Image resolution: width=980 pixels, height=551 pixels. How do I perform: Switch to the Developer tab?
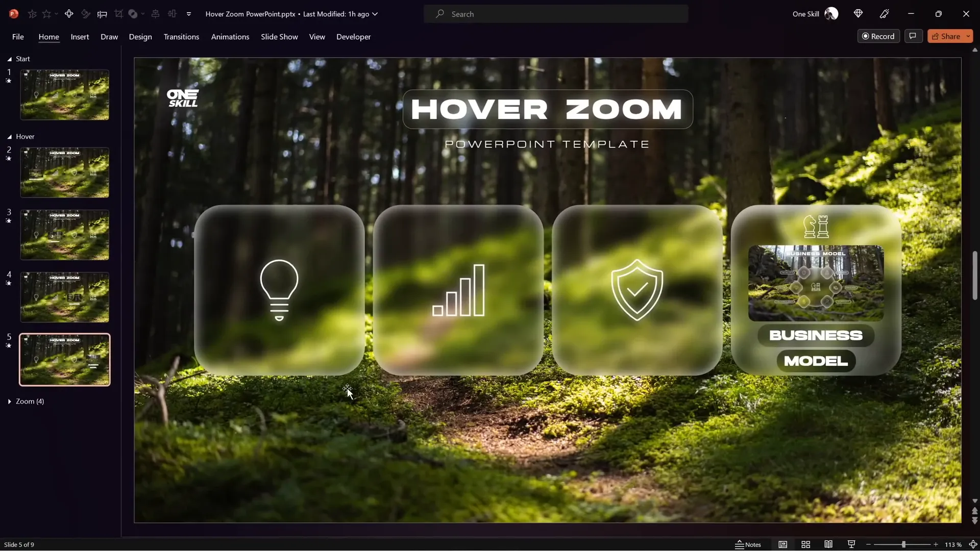point(353,37)
